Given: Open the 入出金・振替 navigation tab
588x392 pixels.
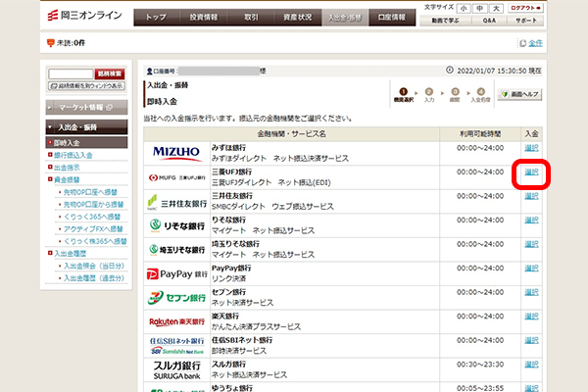Looking at the screenshot, I should (x=345, y=18).
